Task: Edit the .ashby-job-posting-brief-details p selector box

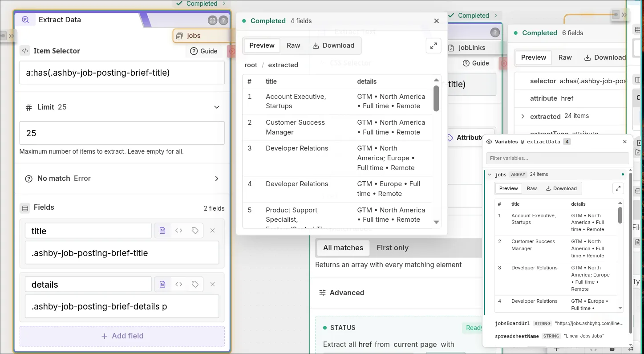Action: [122, 306]
